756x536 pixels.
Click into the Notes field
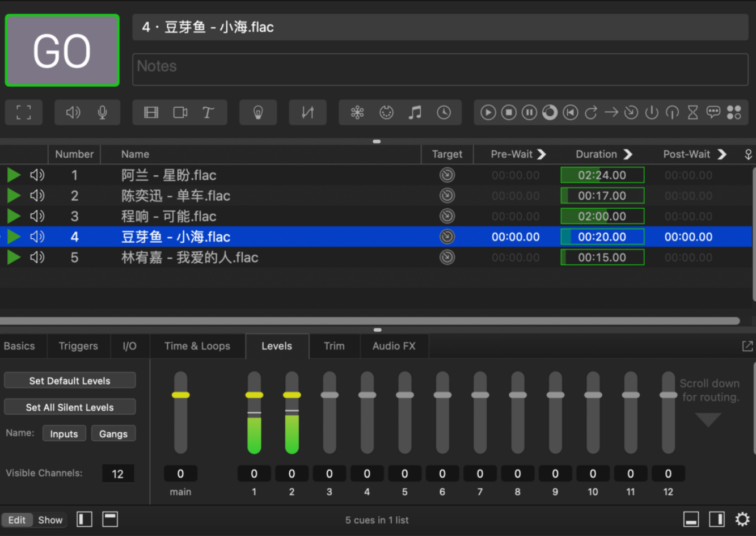[x=440, y=70]
